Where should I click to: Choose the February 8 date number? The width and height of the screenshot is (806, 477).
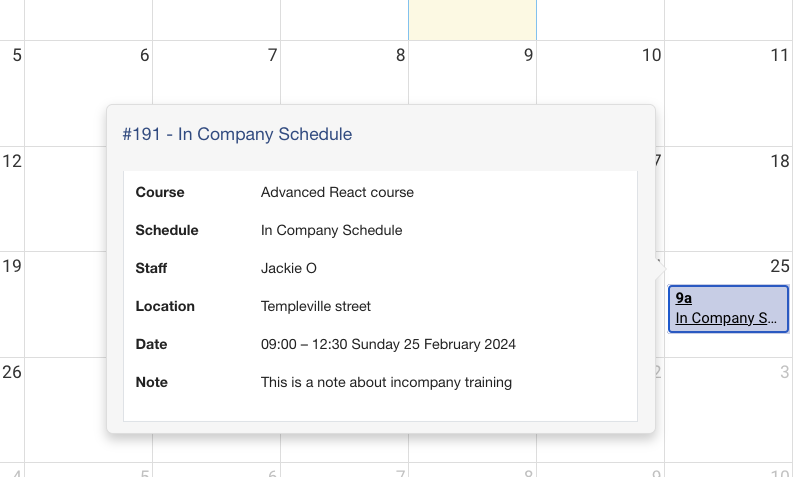tap(400, 56)
